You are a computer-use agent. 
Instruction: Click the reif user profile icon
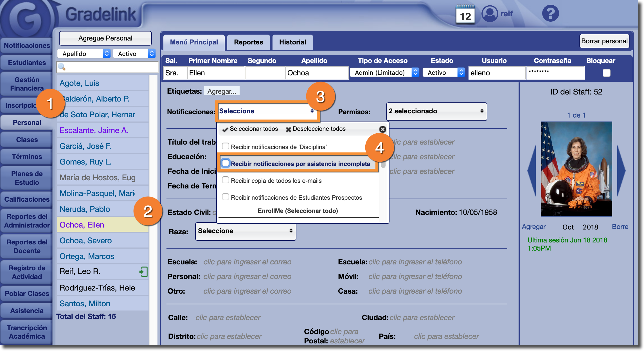tap(490, 13)
